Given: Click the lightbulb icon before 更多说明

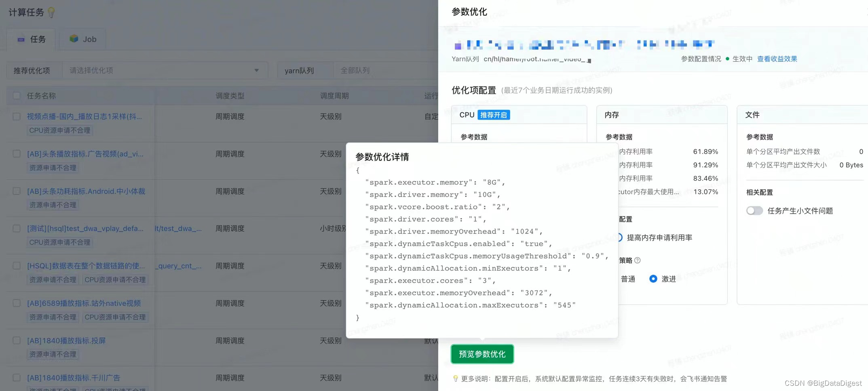Looking at the screenshot, I should coord(456,378).
